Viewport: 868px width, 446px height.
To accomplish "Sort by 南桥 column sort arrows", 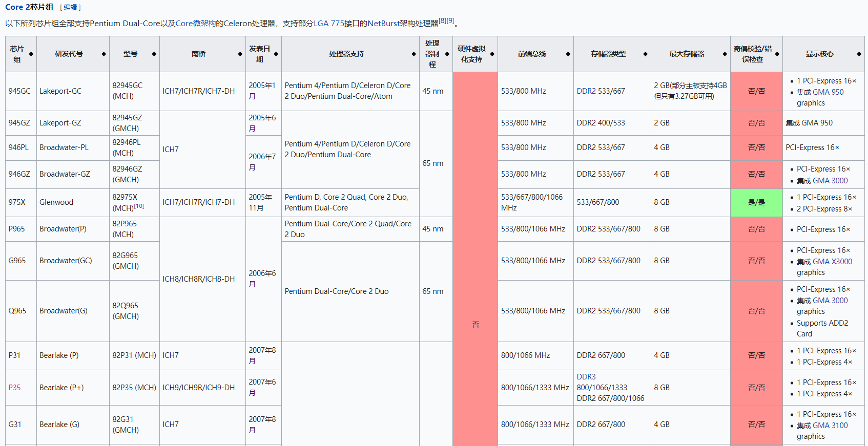I will pyautogui.click(x=240, y=54).
